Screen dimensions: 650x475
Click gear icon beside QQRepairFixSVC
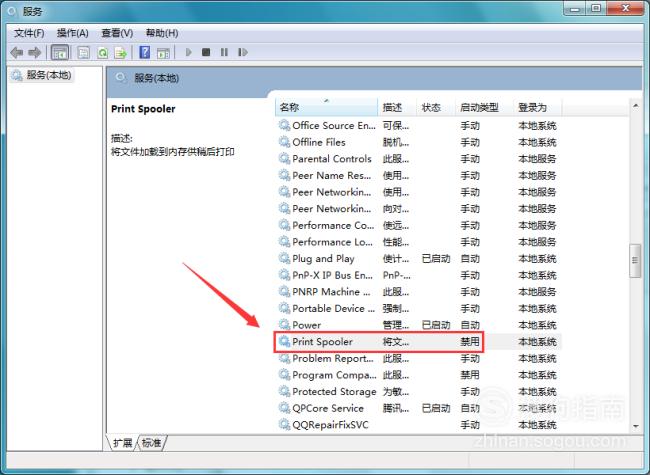click(x=284, y=424)
